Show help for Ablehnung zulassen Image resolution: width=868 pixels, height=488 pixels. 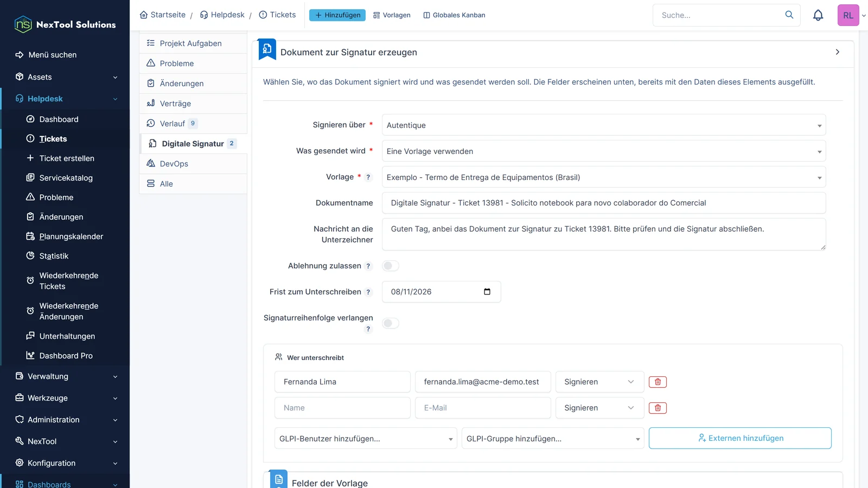click(x=368, y=266)
